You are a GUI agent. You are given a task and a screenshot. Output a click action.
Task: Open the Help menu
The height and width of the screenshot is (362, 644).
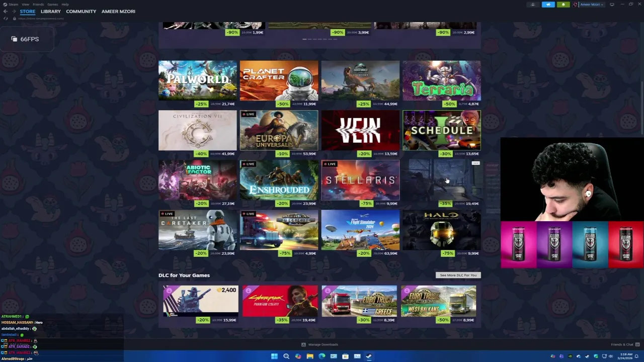coord(65,4)
